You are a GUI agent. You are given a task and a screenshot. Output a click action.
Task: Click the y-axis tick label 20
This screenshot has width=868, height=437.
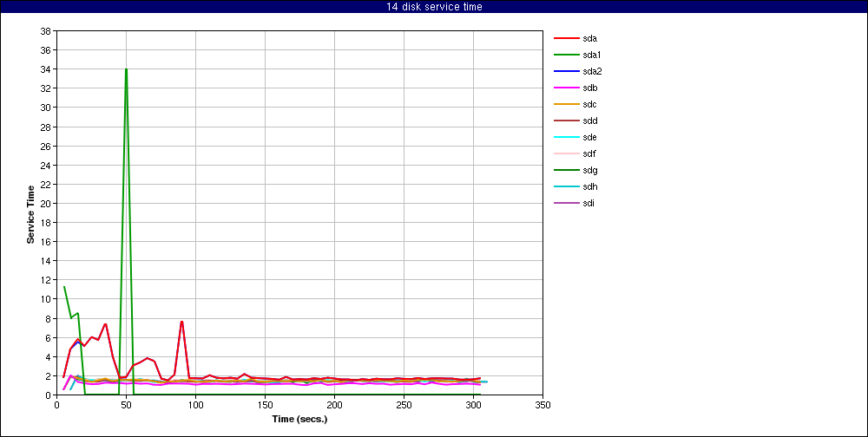tap(46, 203)
